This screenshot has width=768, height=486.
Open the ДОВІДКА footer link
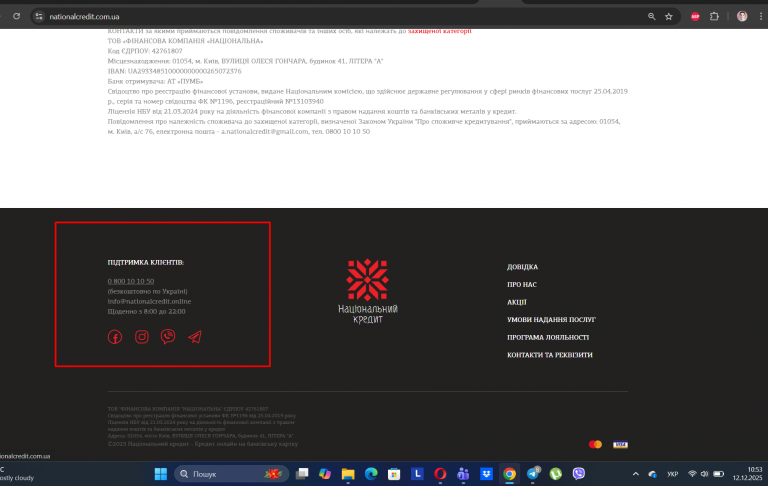pyautogui.click(x=522, y=267)
